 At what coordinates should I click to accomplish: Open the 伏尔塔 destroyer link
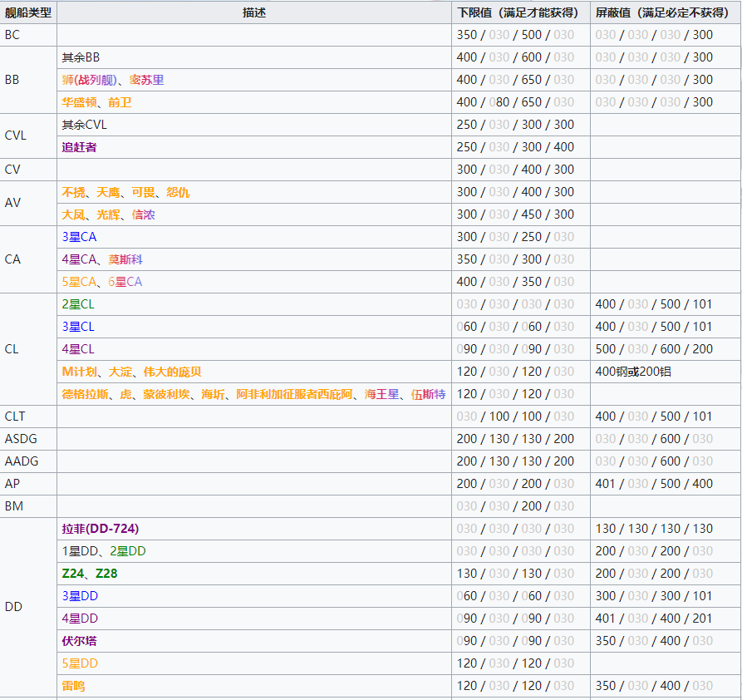point(79,641)
